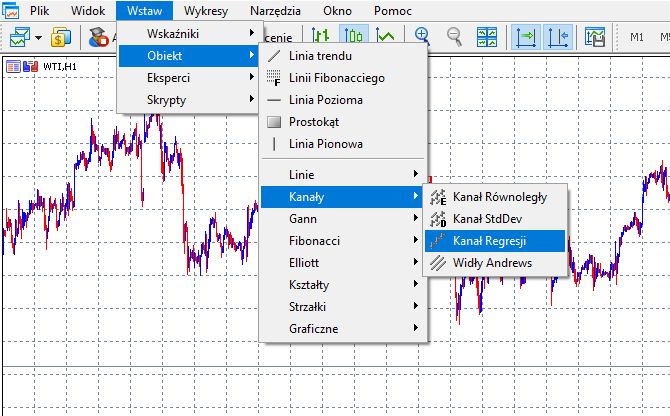Expand the Eksperci submenu
The width and height of the screenshot is (670, 416).
(188, 78)
